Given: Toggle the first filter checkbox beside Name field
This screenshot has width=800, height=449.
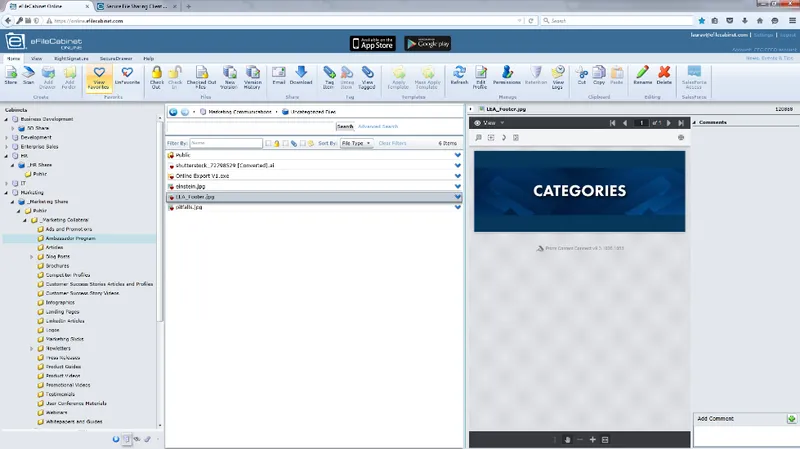Looking at the screenshot, I should (268, 143).
